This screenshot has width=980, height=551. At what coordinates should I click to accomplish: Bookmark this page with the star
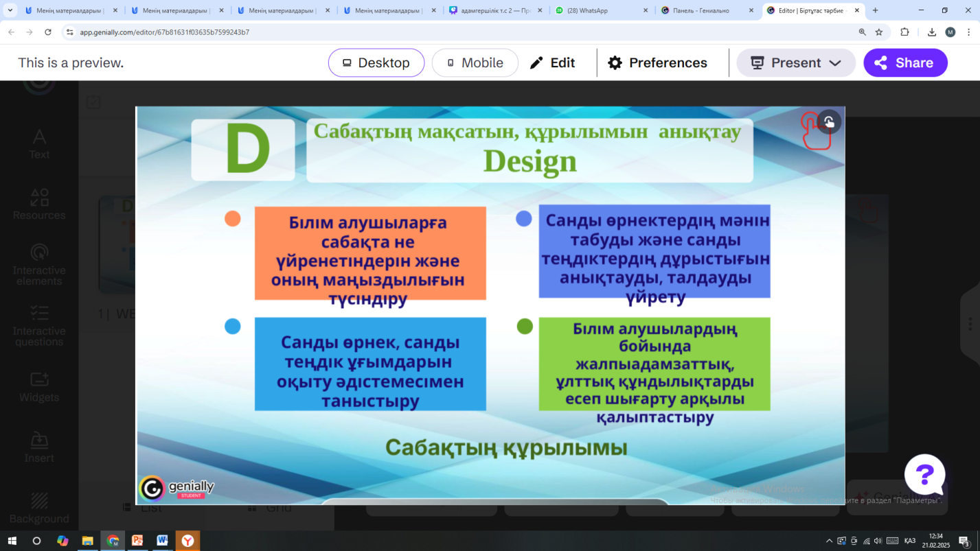(879, 32)
